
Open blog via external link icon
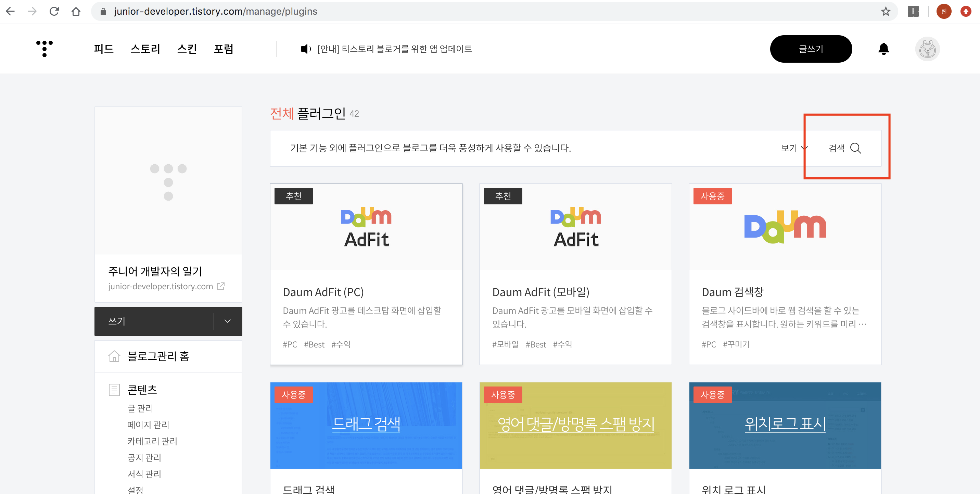pyautogui.click(x=221, y=286)
